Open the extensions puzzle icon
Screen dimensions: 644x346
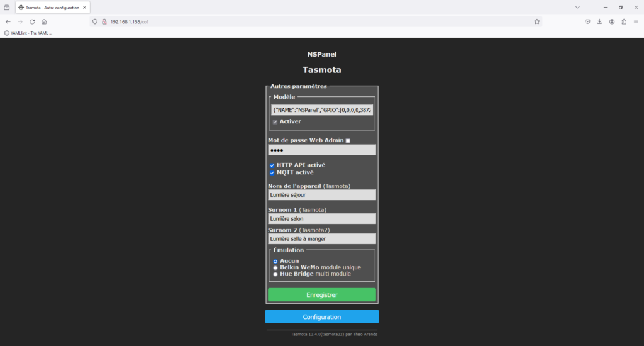(624, 22)
